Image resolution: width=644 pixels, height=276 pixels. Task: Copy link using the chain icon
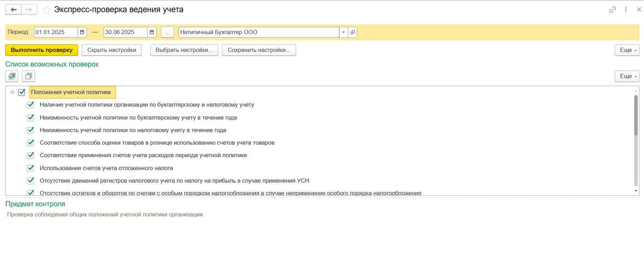click(x=613, y=10)
